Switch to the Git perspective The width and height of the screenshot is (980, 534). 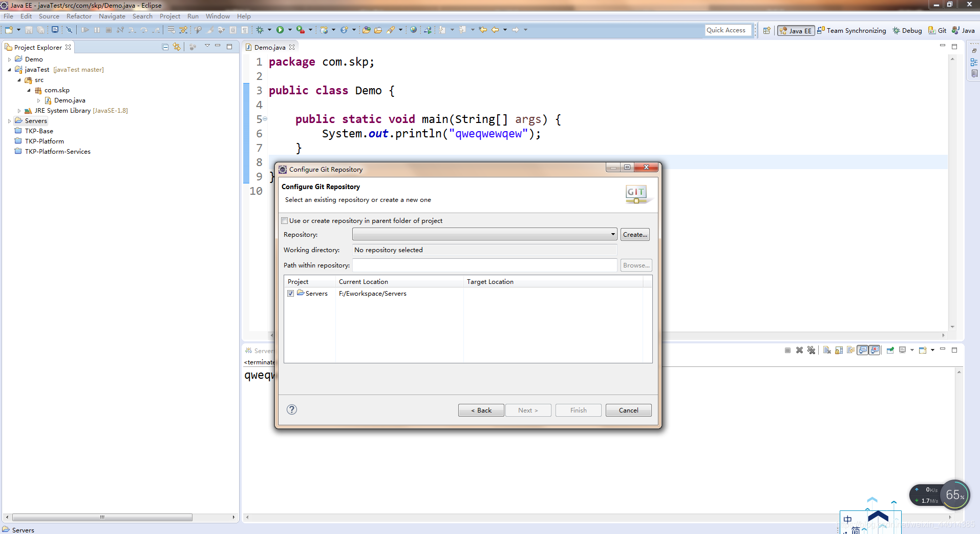tap(938, 30)
